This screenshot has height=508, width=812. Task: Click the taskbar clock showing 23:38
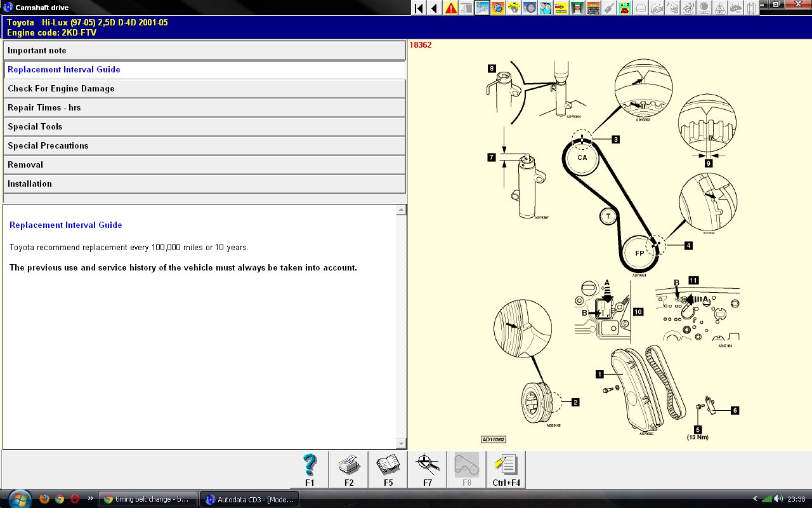(796, 499)
